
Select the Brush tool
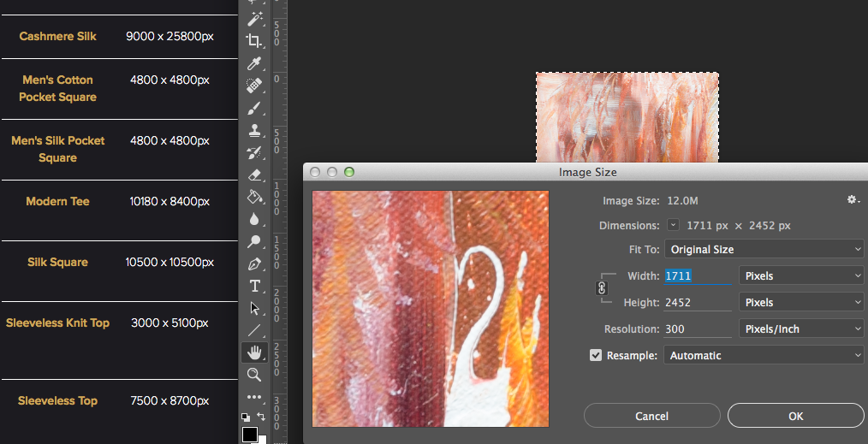(254, 108)
